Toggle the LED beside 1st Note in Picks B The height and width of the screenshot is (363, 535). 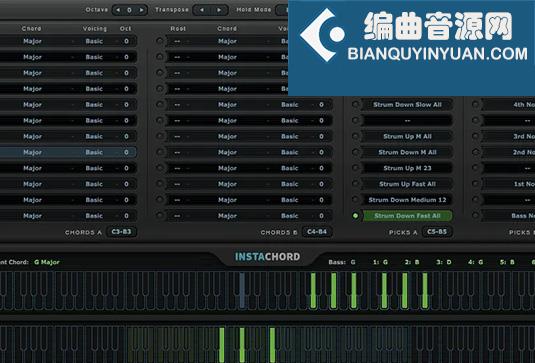tap(475, 184)
